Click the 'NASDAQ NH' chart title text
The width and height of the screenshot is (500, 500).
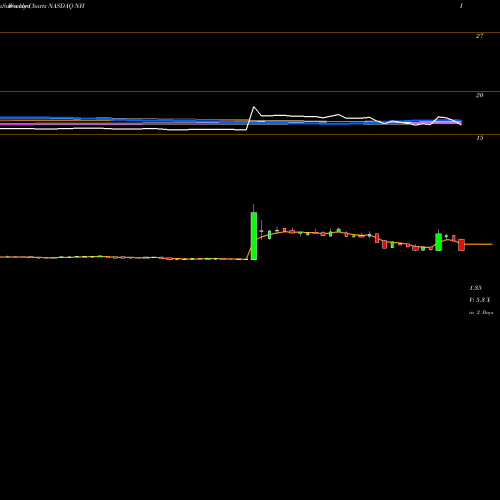tap(66, 6)
